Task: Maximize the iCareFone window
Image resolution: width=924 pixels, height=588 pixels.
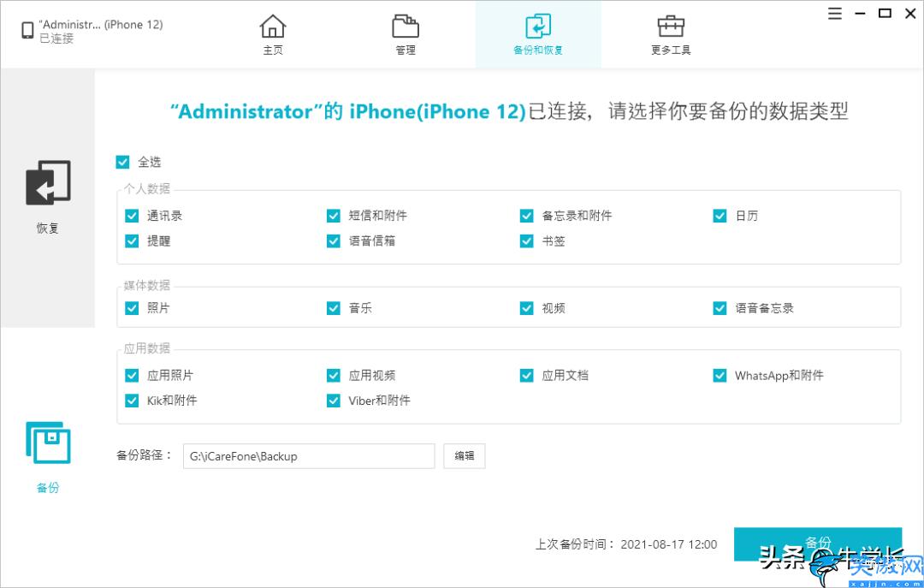Action: (x=885, y=14)
